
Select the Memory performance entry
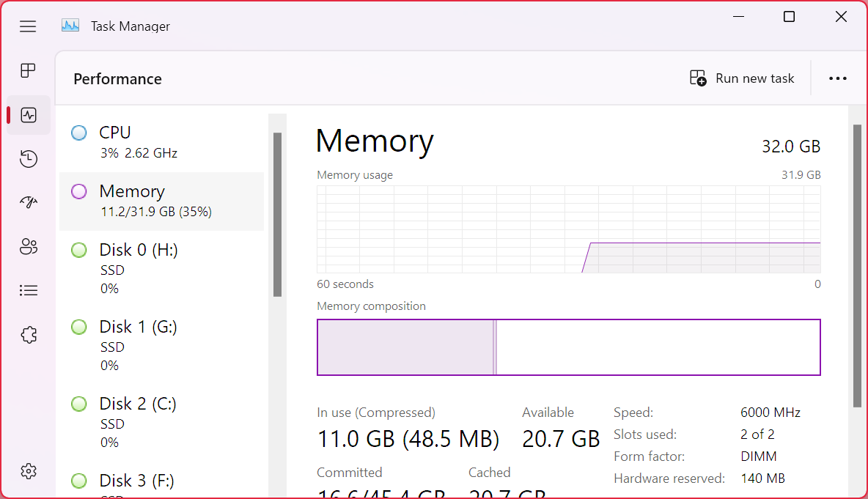(161, 201)
